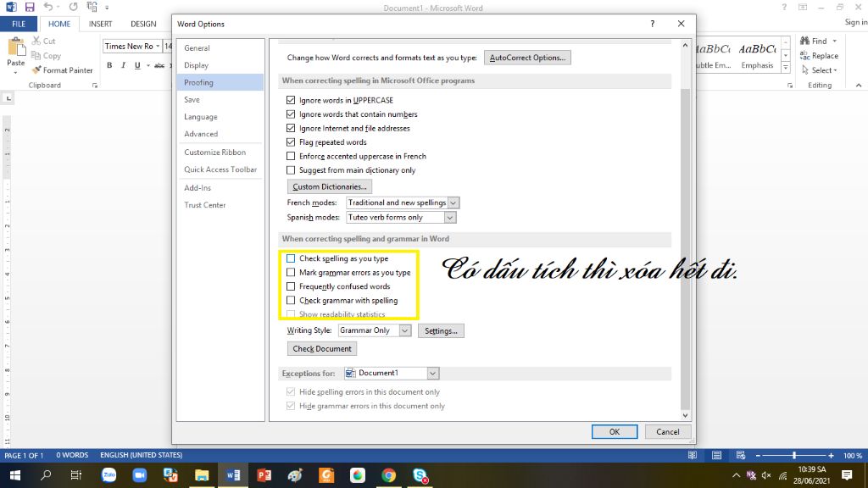Click grammar Settings button
The width and height of the screenshot is (868, 488).
pyautogui.click(x=441, y=331)
